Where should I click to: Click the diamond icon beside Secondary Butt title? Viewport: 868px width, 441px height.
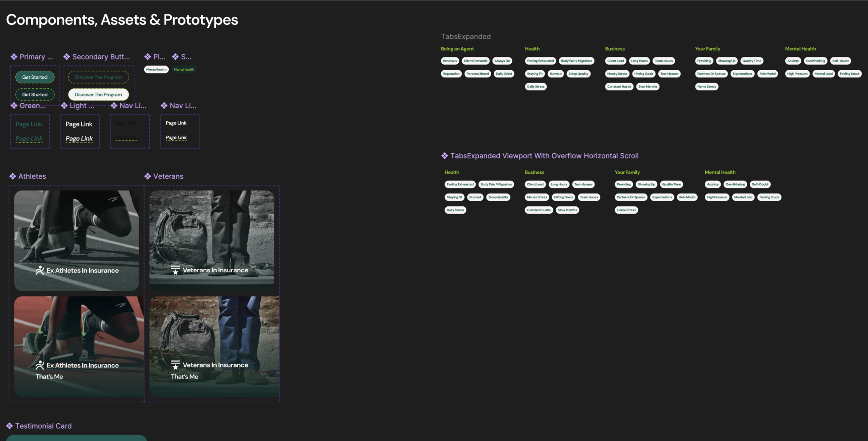coord(66,56)
